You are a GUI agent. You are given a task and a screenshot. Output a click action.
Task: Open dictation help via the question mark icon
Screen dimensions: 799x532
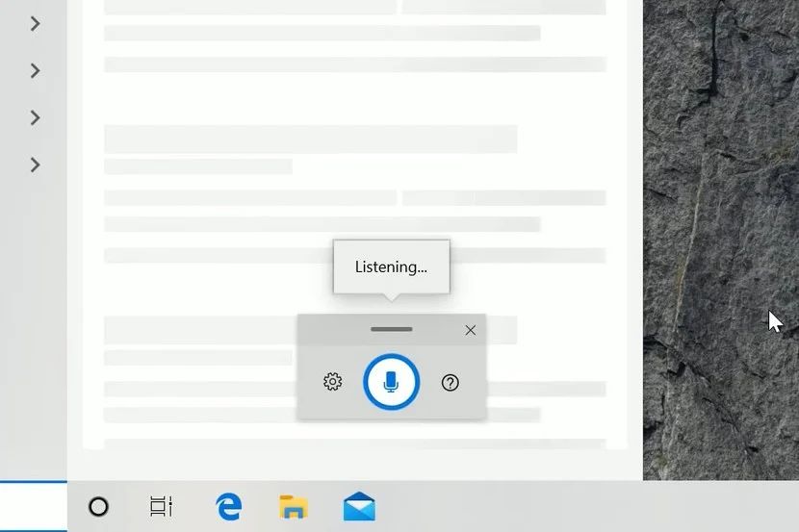pos(450,382)
